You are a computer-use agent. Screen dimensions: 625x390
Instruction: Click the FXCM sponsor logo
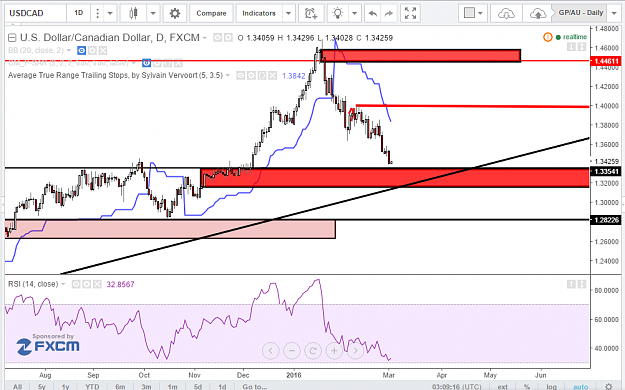[48, 346]
